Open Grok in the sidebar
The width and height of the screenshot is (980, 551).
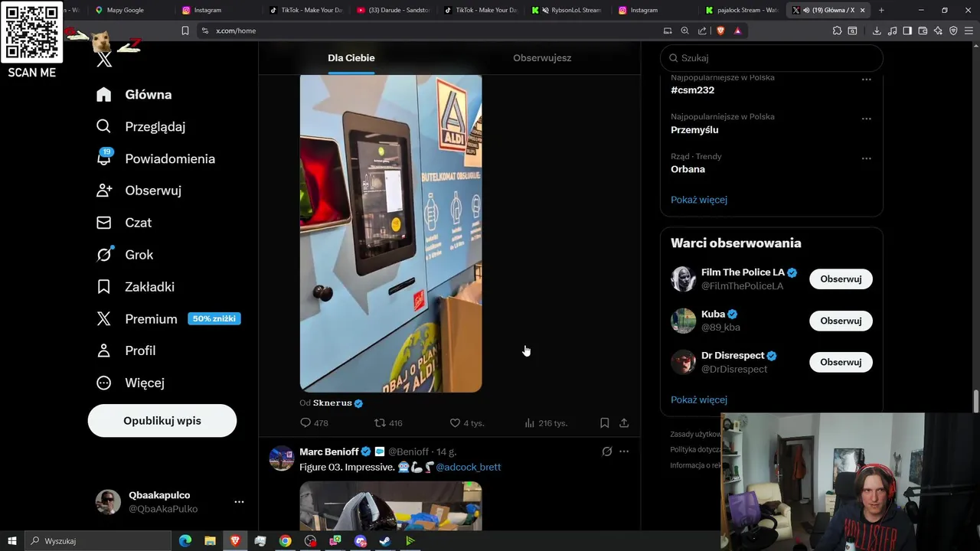click(x=125, y=255)
